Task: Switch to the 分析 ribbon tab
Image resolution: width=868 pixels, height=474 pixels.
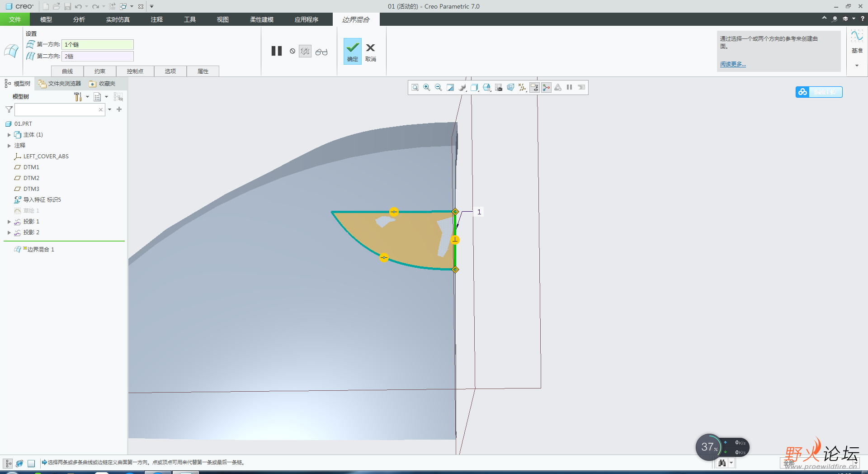Action: [79, 19]
